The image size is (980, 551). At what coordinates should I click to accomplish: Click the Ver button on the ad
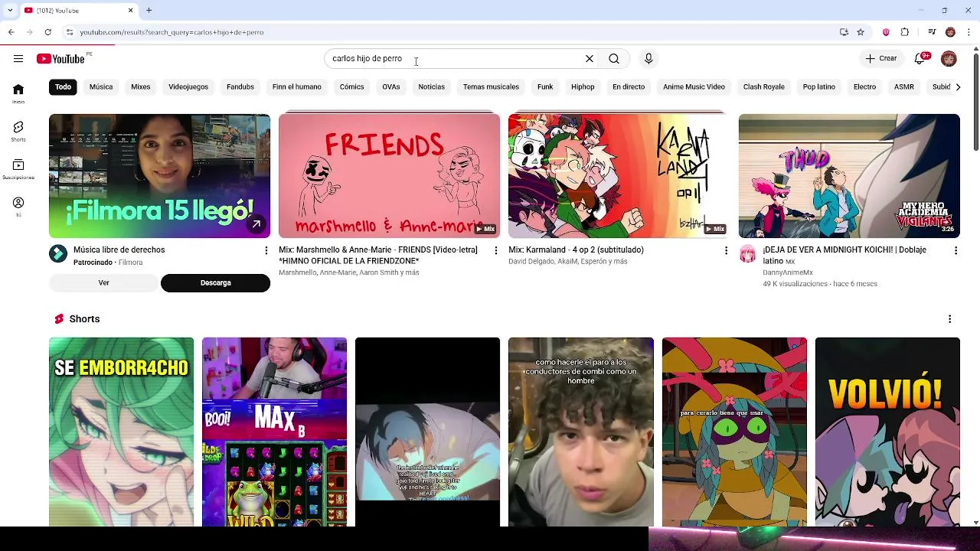[x=103, y=283]
